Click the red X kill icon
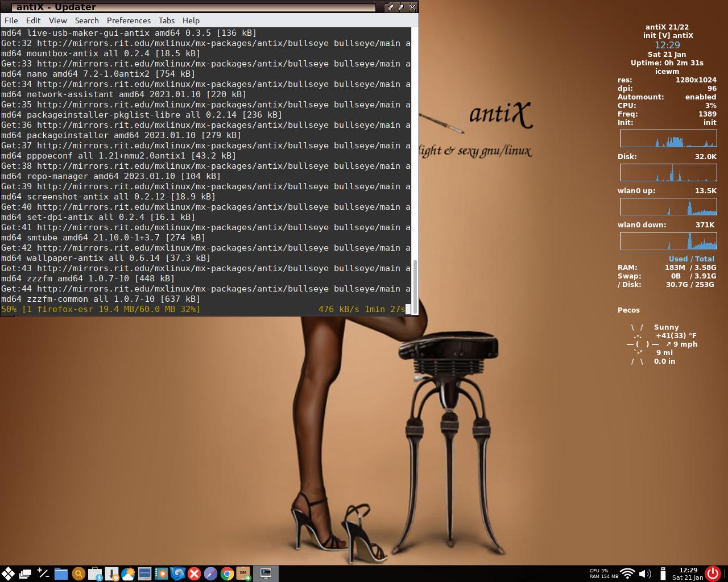Viewport: 728px width, 582px height. (194, 573)
